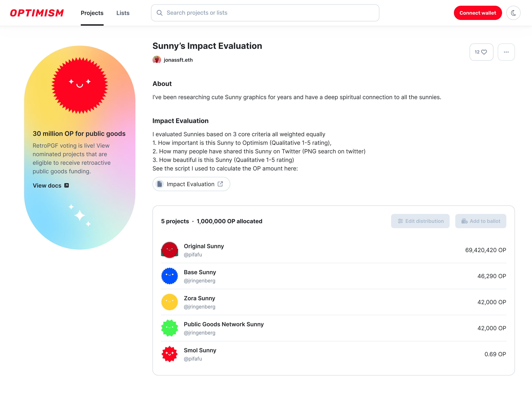The image size is (532, 404).
Task: Open Smol Sunny project title
Action: coord(200,350)
